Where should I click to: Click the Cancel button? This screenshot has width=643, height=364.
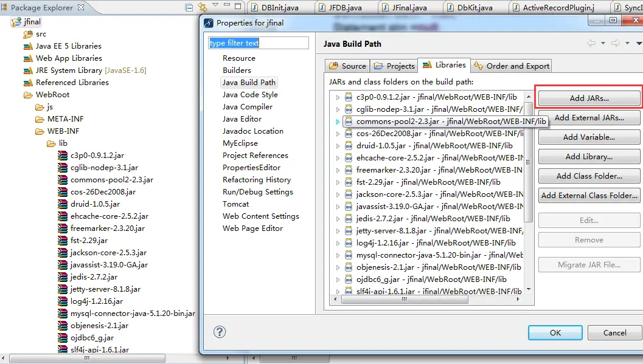point(614,333)
